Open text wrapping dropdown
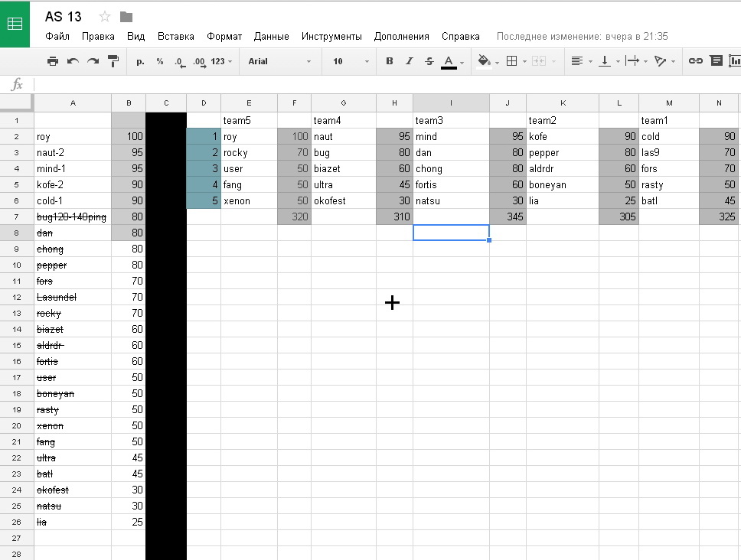This screenshot has height=560, width=741. coord(636,61)
